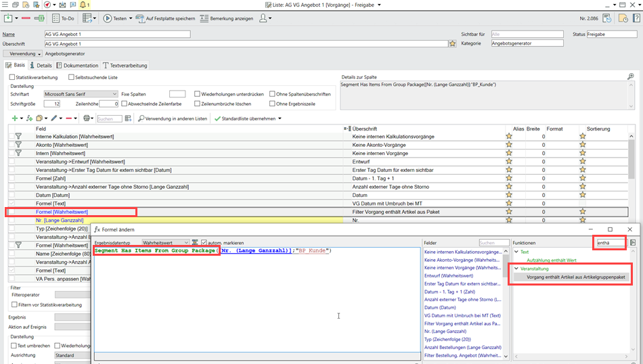Enable the Statistikverarbeitung checkbox
643x364 pixels.
pyautogui.click(x=12, y=78)
